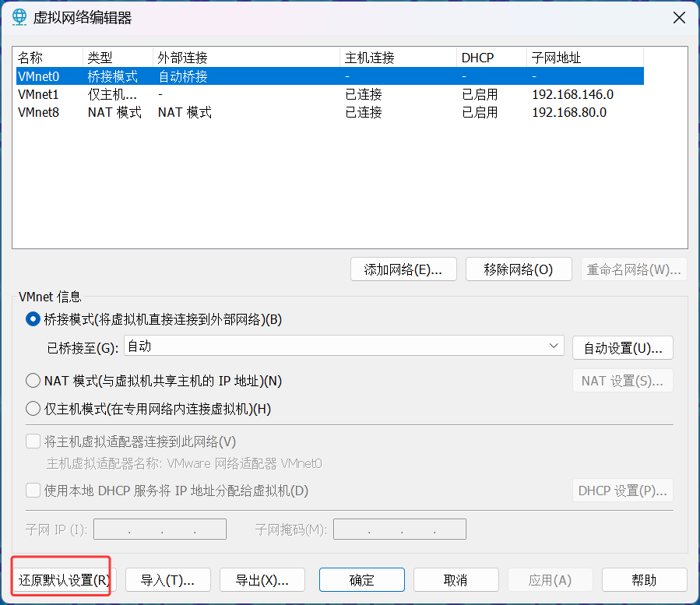This screenshot has width=700, height=605.
Task: Click 已连接 cell in VMnet1 row
Action: click(x=364, y=94)
